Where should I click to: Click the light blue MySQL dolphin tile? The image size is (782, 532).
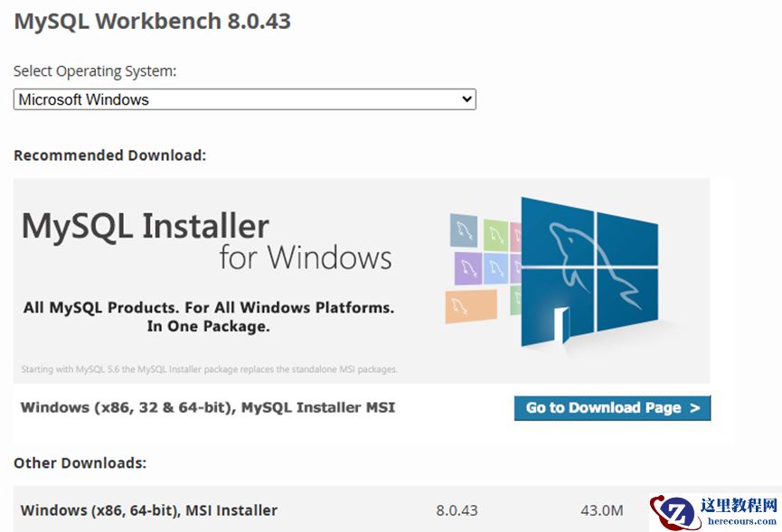(497, 268)
